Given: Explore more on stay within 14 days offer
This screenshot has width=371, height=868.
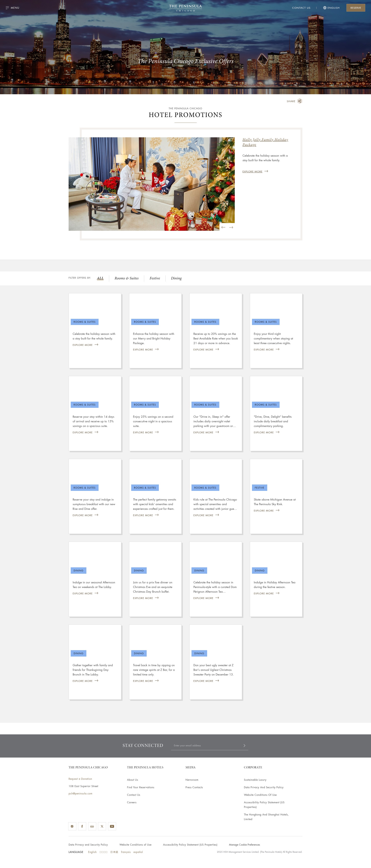Looking at the screenshot, I should click(85, 432).
